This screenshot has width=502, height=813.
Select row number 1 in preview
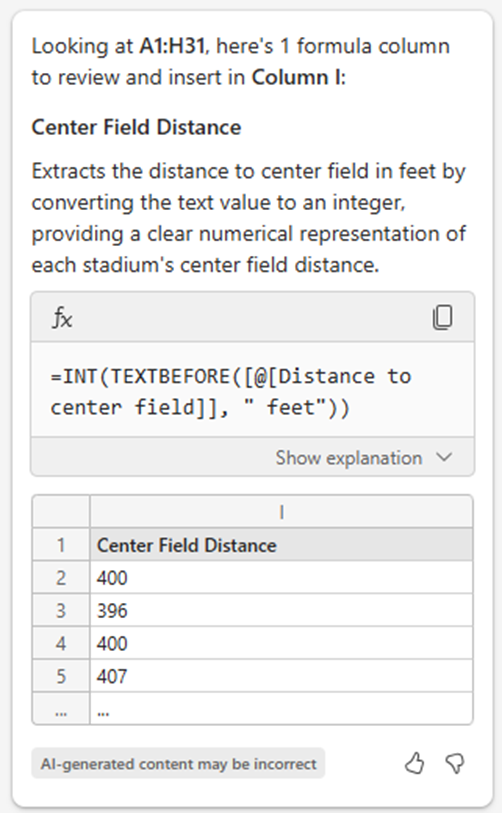(61, 545)
